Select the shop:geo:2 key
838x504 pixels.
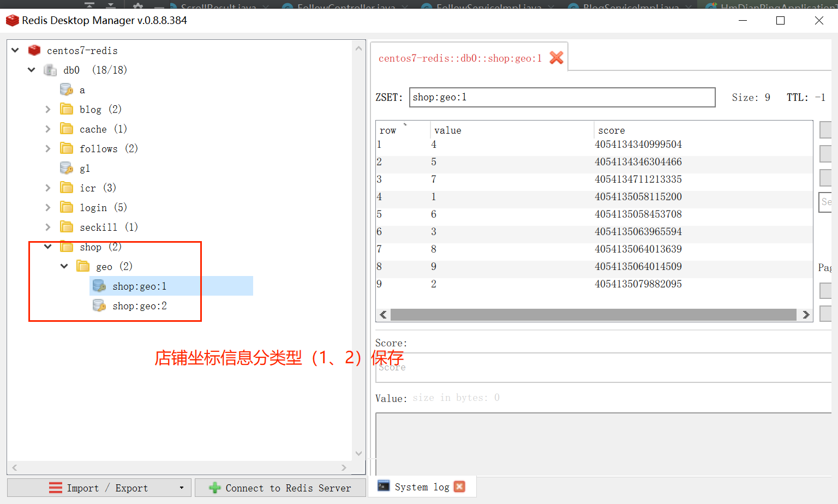(140, 305)
